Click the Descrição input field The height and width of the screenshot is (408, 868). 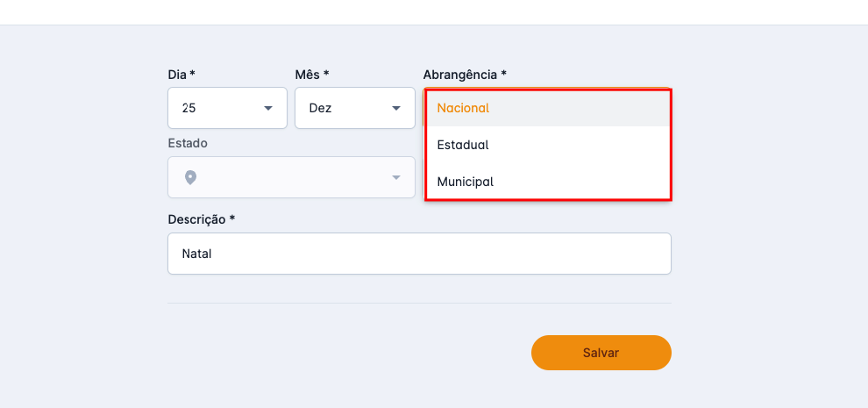[x=419, y=254]
